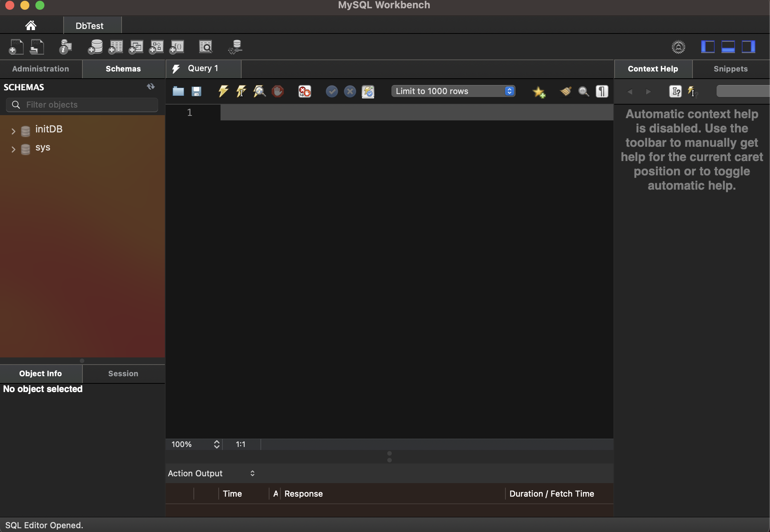The height and width of the screenshot is (532, 770).
Task: Select the initDB schema row
Action: coord(82,129)
